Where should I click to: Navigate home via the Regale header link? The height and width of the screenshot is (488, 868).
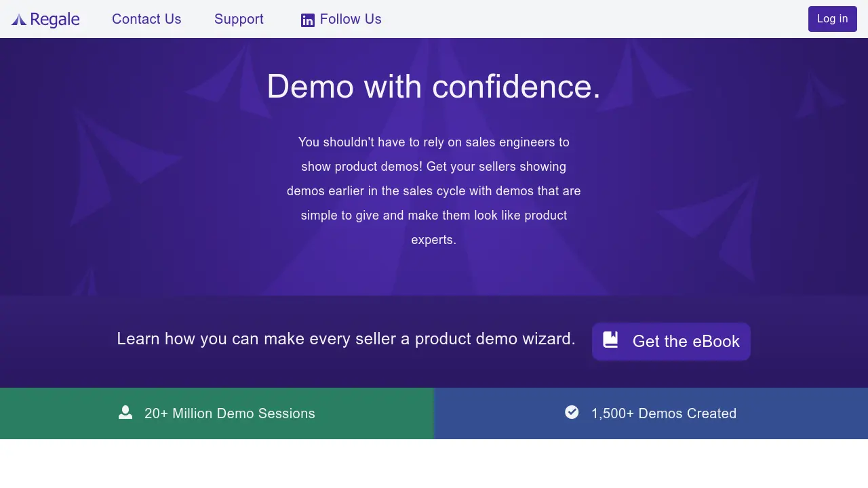(x=45, y=19)
